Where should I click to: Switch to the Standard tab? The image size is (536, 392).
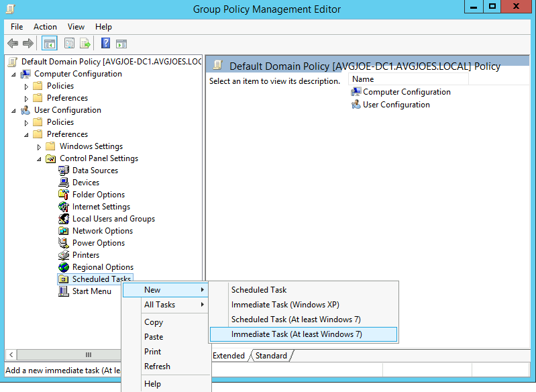pyautogui.click(x=272, y=356)
